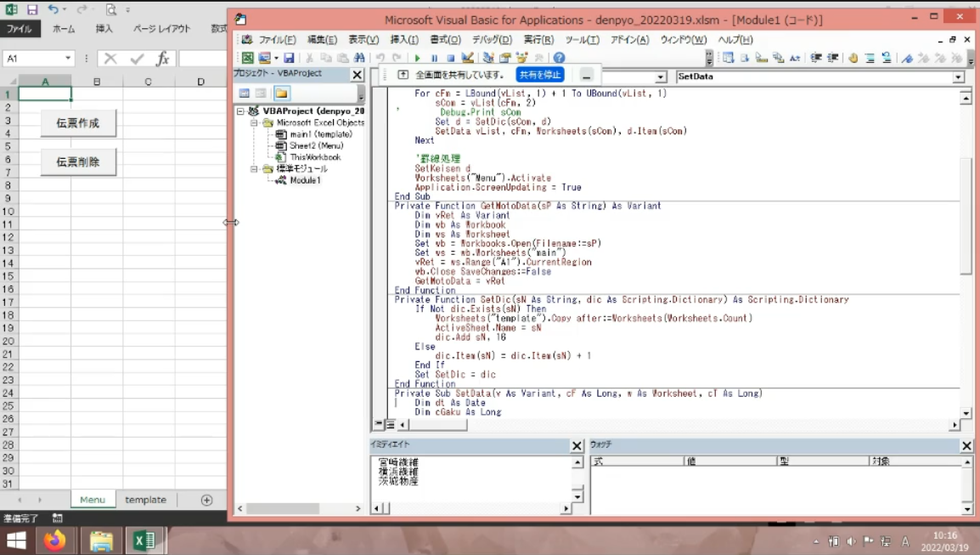
Task: Close the イミディエイト window pane
Action: [577, 445]
